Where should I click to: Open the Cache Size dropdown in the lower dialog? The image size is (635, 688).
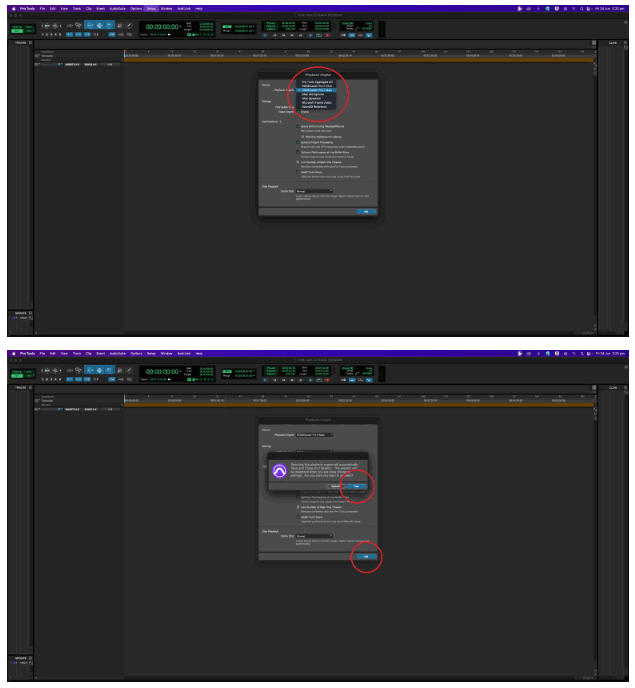(x=314, y=536)
